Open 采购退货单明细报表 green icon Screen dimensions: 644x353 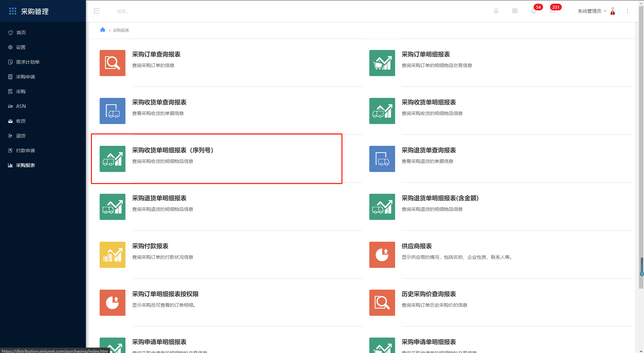click(x=112, y=207)
